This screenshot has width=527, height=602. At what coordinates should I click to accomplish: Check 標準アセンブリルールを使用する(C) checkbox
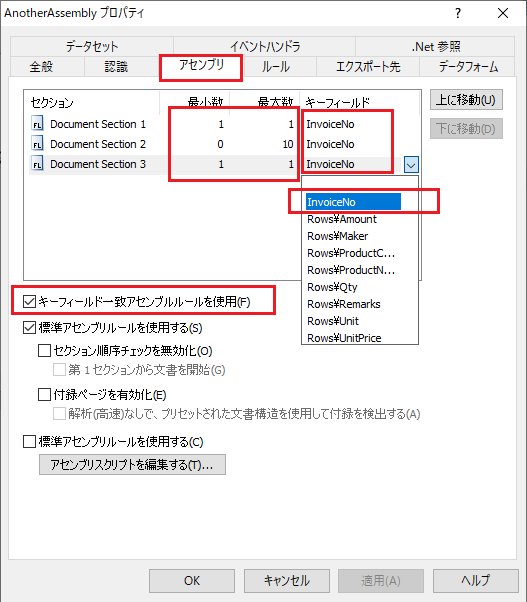coord(30,442)
